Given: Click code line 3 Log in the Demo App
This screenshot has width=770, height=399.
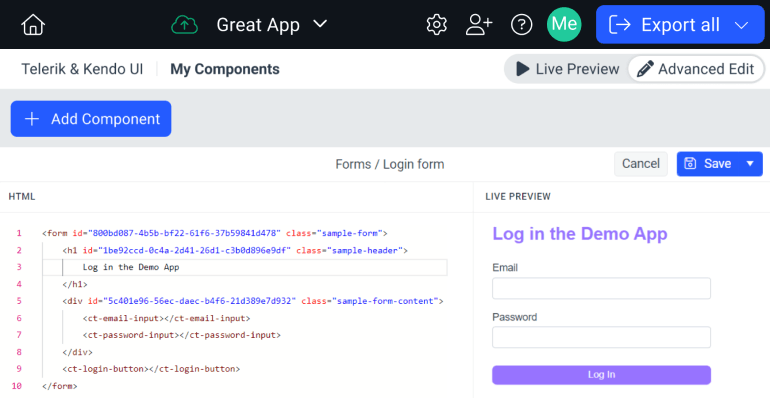Looking at the screenshot, I should click(131, 267).
